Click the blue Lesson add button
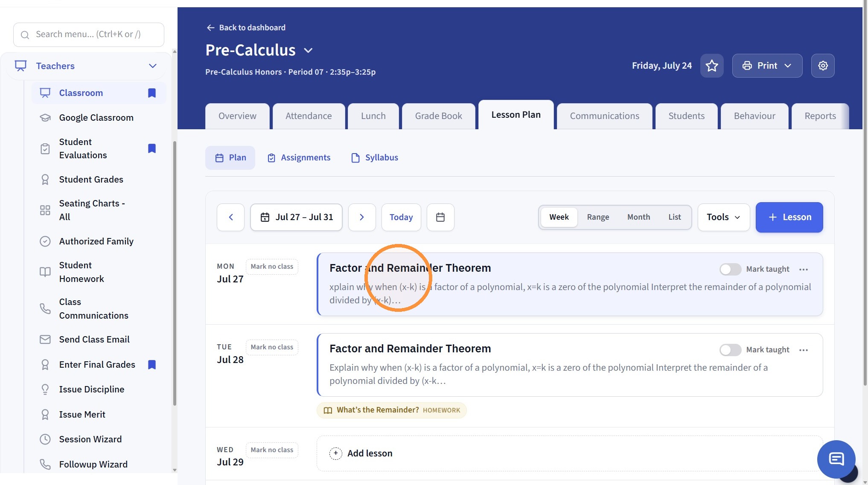The width and height of the screenshot is (868, 485). point(789,218)
